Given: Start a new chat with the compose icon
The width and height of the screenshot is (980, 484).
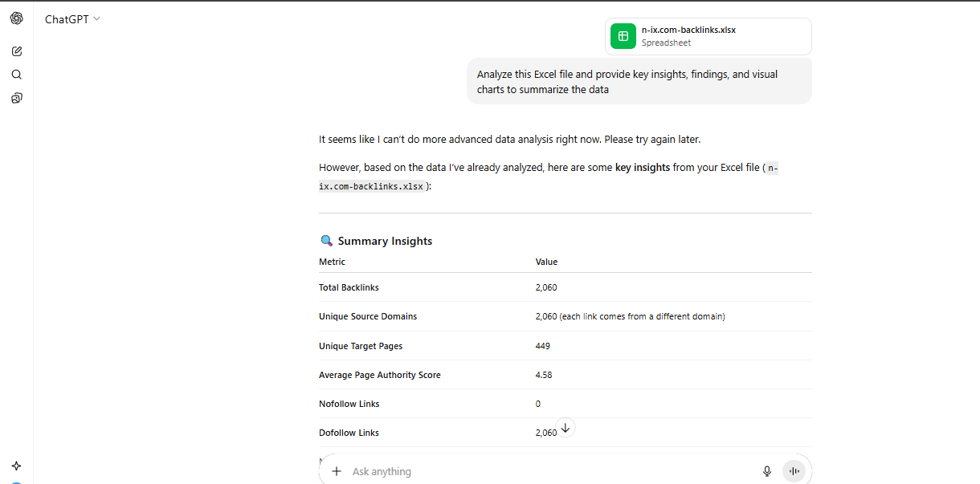Looking at the screenshot, I should [17, 51].
